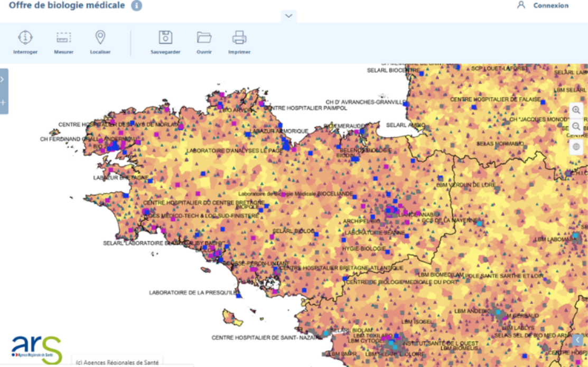
Task: Select the Interroger query tool
Action: pos(25,42)
